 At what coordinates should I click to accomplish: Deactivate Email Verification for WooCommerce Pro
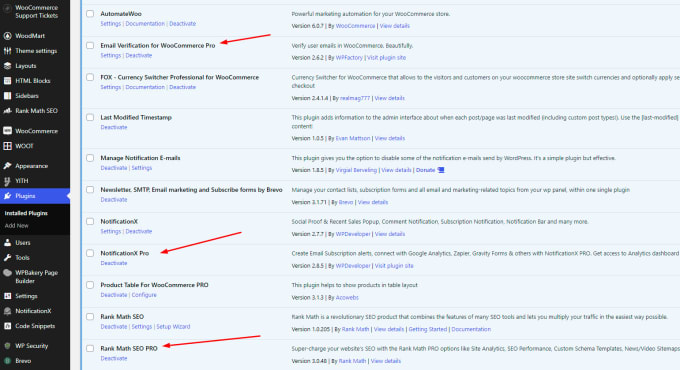pyautogui.click(x=139, y=56)
